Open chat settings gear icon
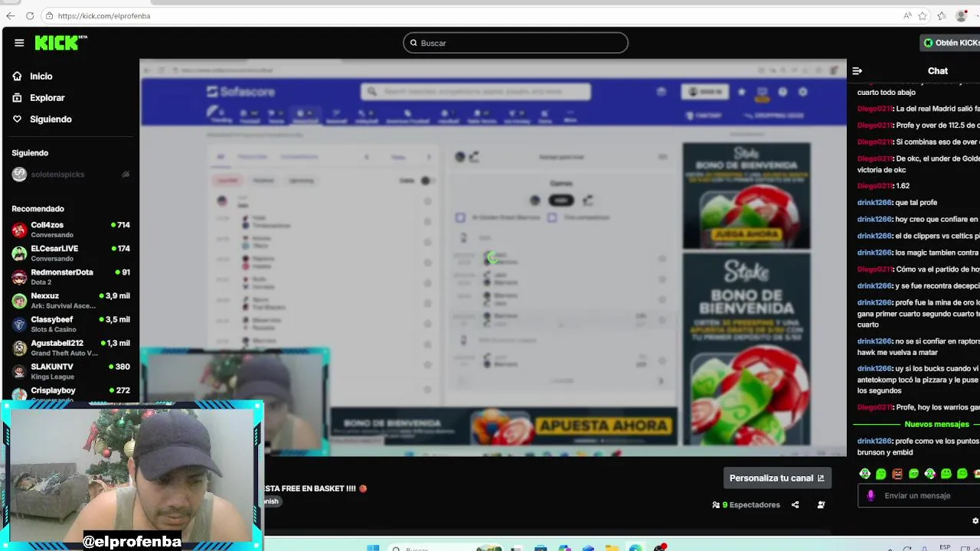Screen dimensions: 980x551 pos(975,521)
